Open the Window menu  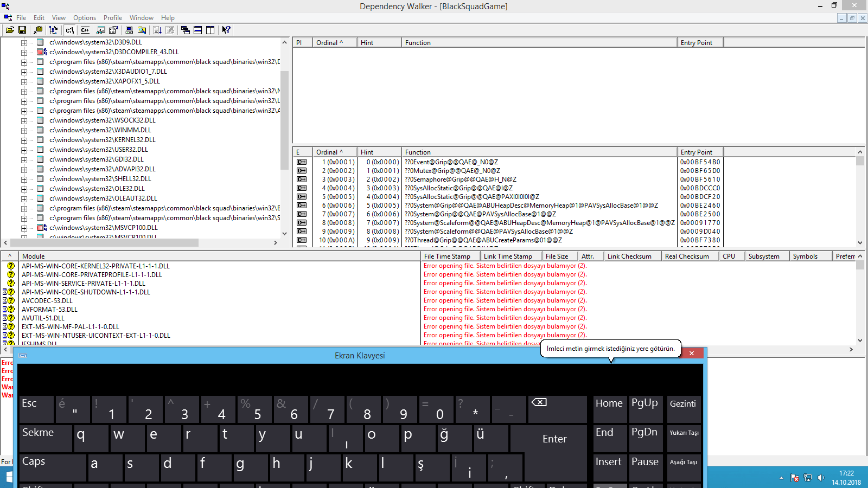click(142, 18)
